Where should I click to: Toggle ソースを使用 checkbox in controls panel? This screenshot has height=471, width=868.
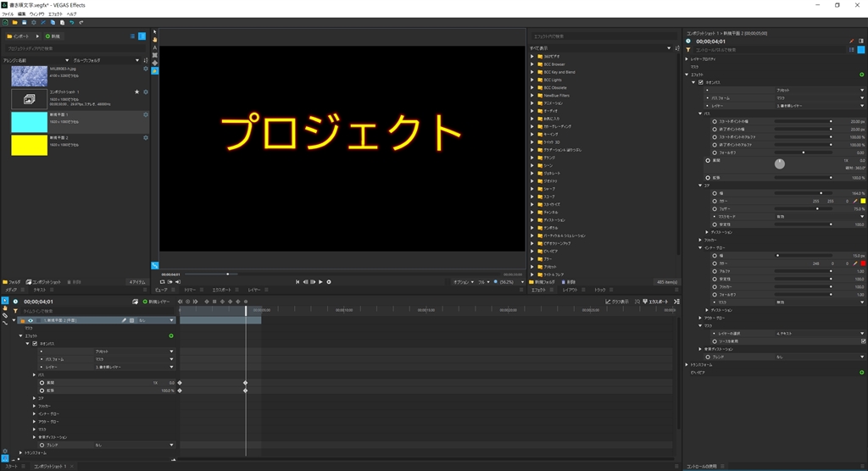tap(863, 341)
